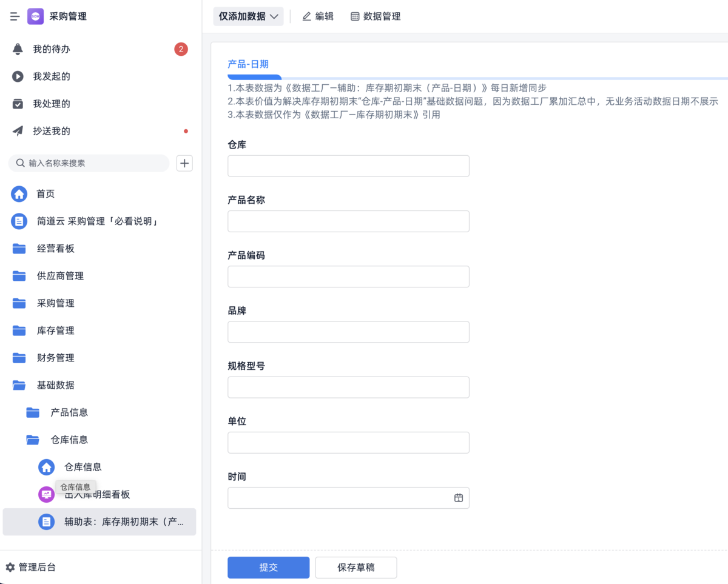Screen dimensions: 728x584
Task: Click the 产品编码 input field
Action: click(x=348, y=277)
